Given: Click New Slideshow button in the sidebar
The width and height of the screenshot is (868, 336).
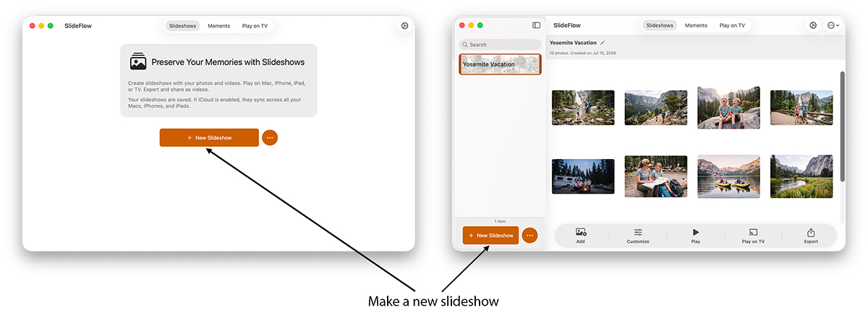Looking at the screenshot, I should click(490, 236).
